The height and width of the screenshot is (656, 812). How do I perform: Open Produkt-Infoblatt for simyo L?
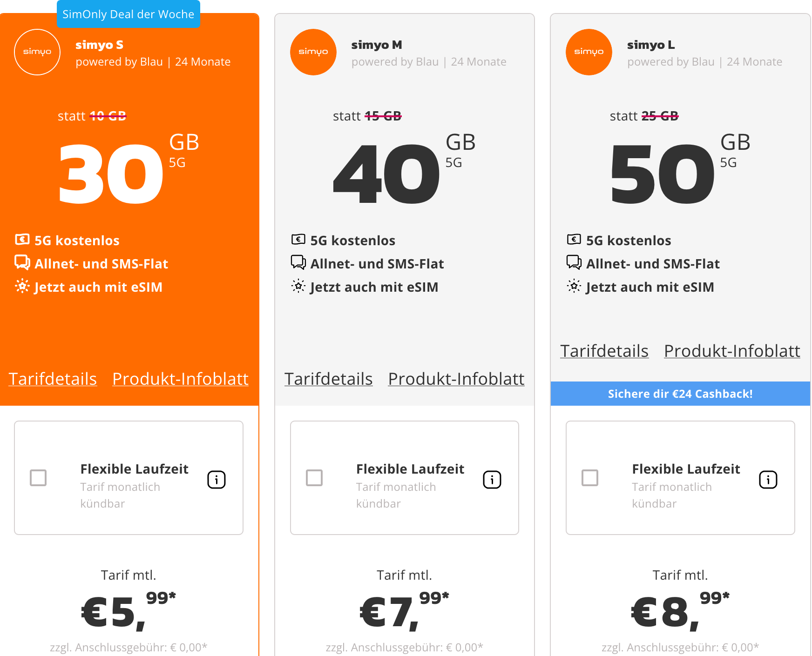tap(732, 351)
